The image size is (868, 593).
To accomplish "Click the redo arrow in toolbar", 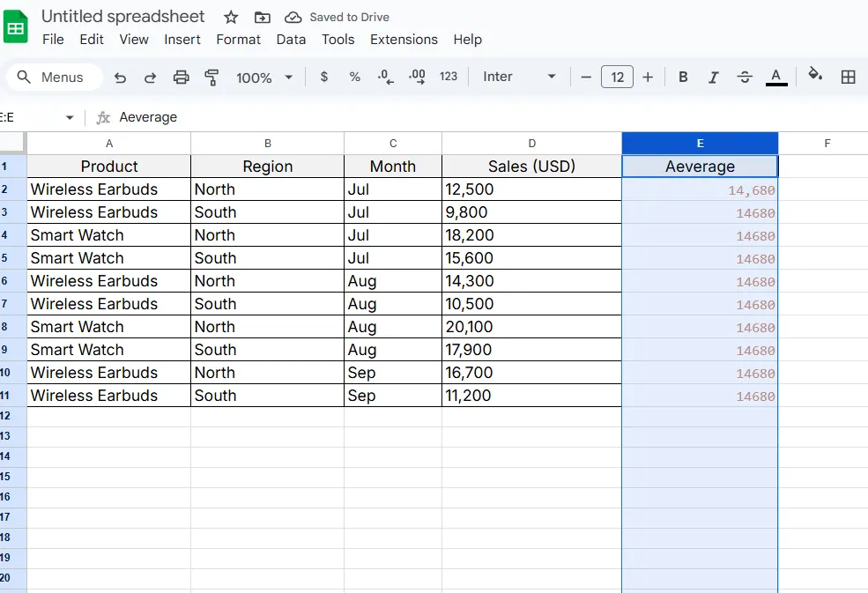I will click(x=151, y=78).
